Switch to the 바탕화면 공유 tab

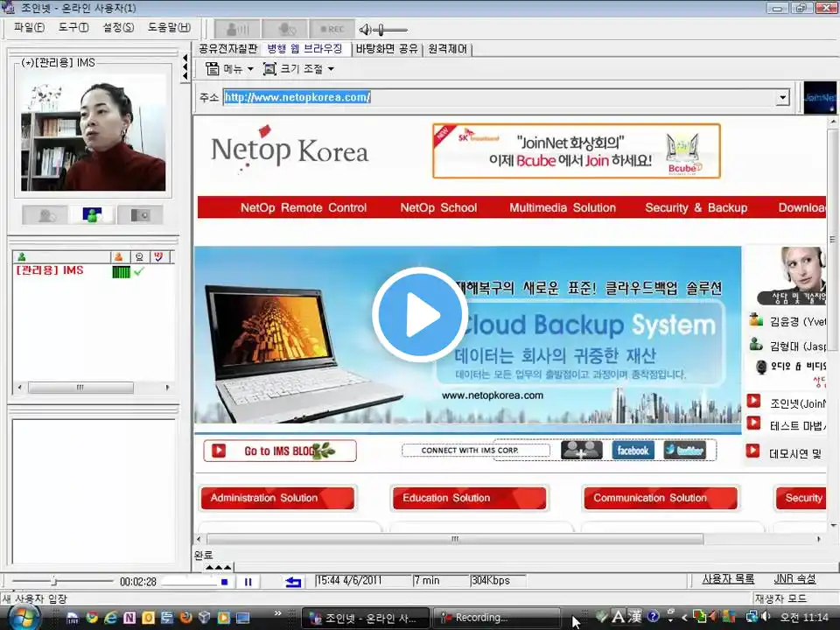[386, 49]
